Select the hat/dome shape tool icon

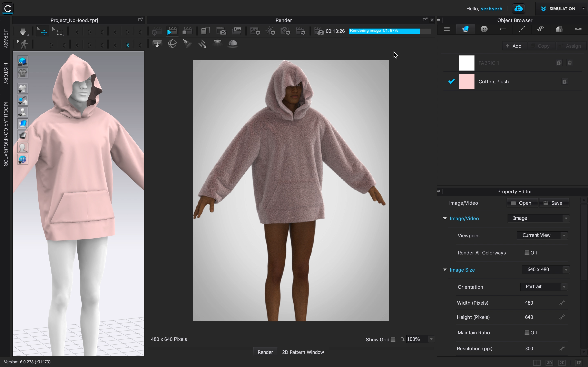click(x=232, y=44)
